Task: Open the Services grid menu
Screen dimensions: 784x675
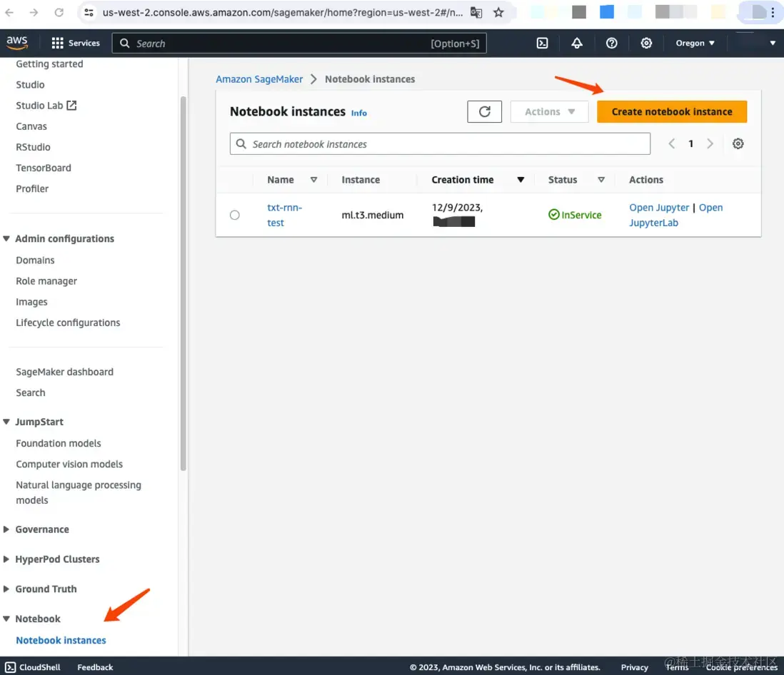Action: click(x=76, y=43)
